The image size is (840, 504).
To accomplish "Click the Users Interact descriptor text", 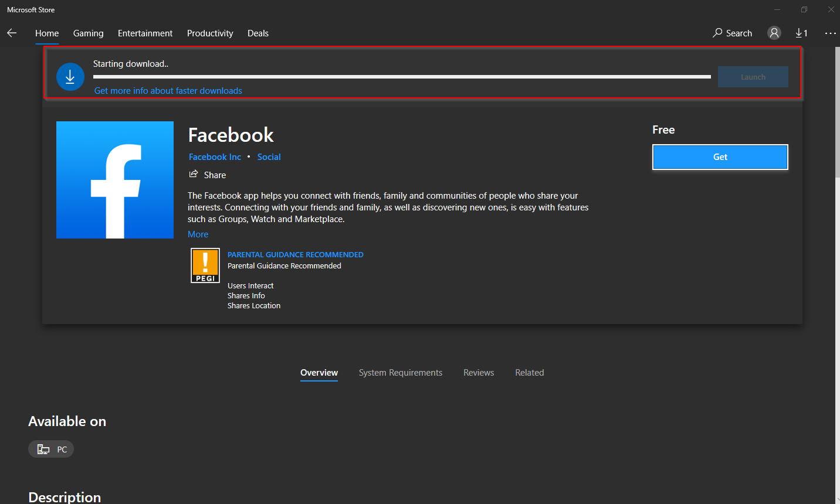I will coord(250,286).
